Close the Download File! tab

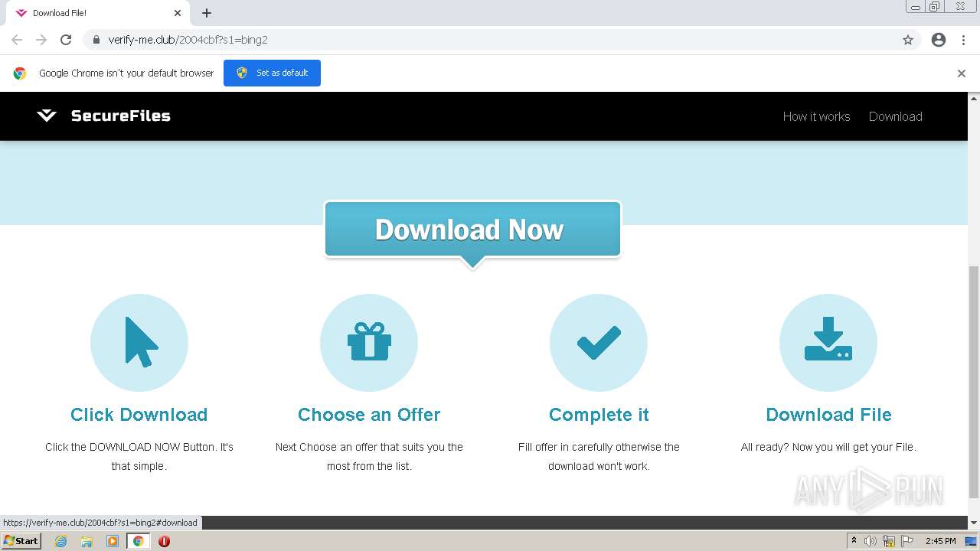(x=178, y=13)
